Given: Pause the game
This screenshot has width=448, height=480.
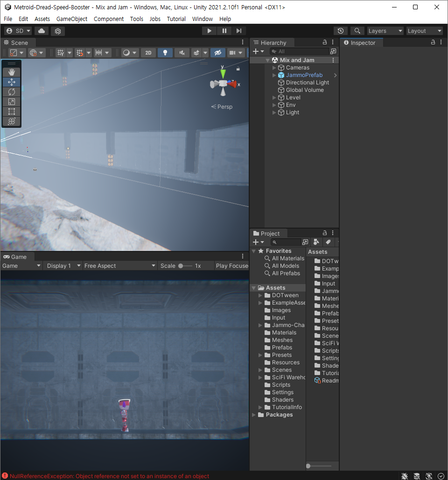Looking at the screenshot, I should [x=224, y=31].
